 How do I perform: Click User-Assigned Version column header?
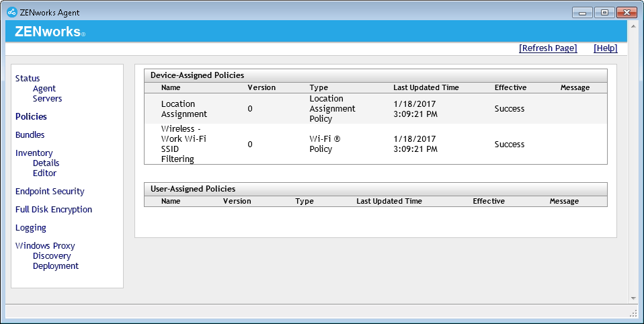(x=237, y=201)
